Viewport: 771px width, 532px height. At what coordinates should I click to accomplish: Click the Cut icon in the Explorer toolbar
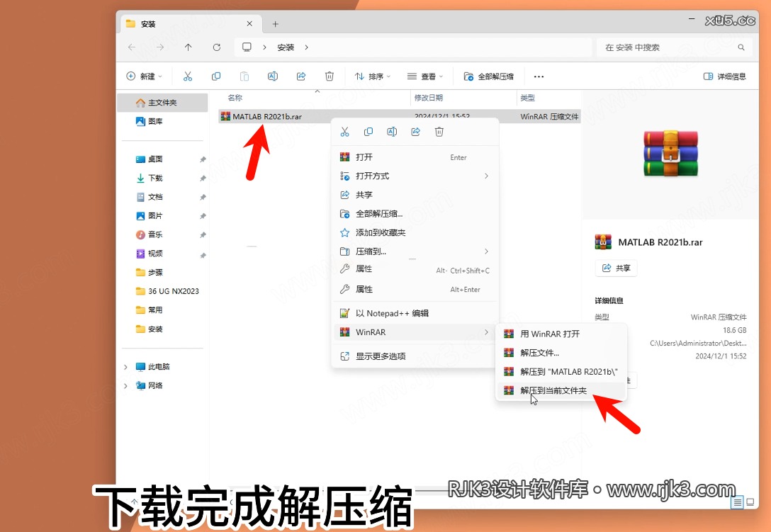(x=187, y=77)
